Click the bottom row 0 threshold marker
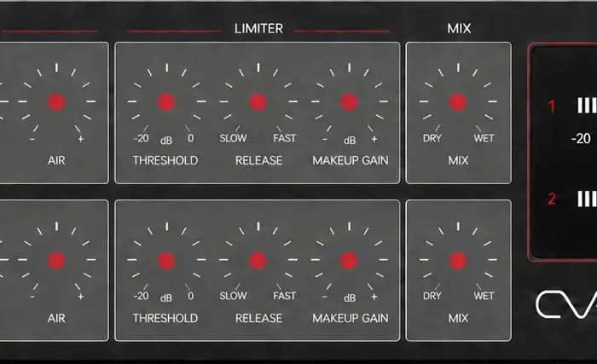This screenshot has height=364, width=597. click(190, 296)
